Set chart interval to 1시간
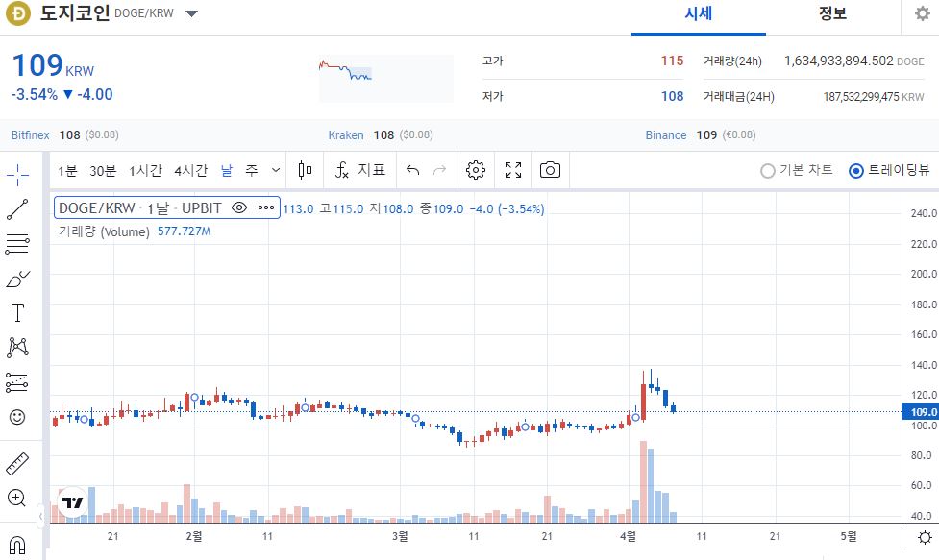The height and width of the screenshot is (560, 939). click(145, 171)
